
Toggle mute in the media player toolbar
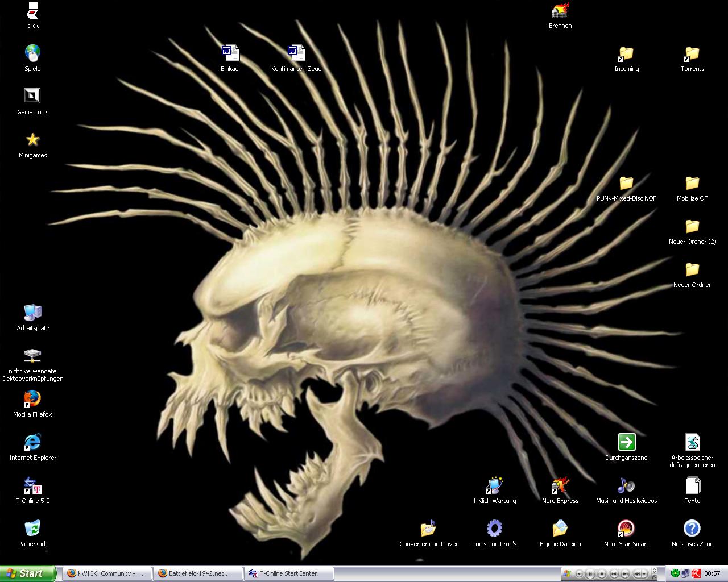point(637,574)
